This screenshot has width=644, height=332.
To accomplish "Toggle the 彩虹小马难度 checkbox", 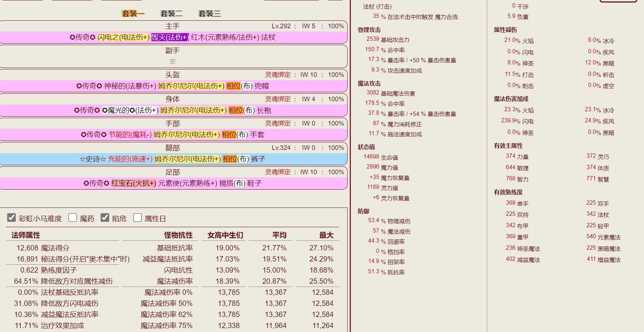I will pos(11,218).
